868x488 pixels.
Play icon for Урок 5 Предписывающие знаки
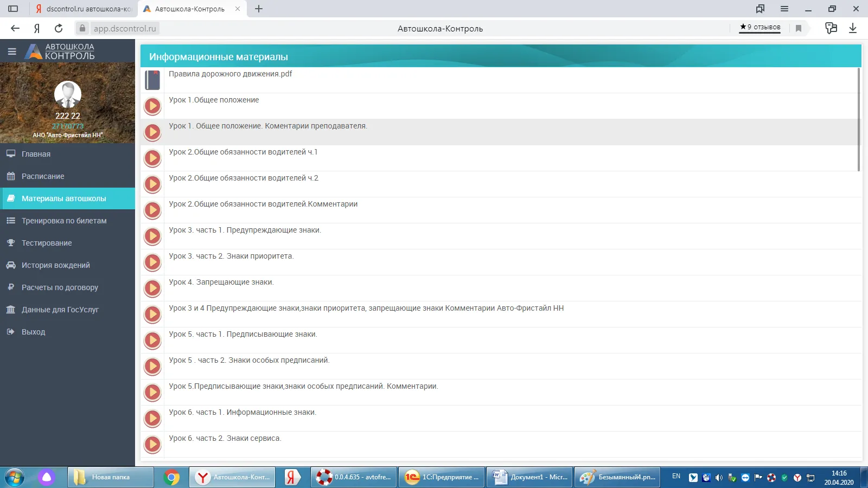click(x=152, y=341)
